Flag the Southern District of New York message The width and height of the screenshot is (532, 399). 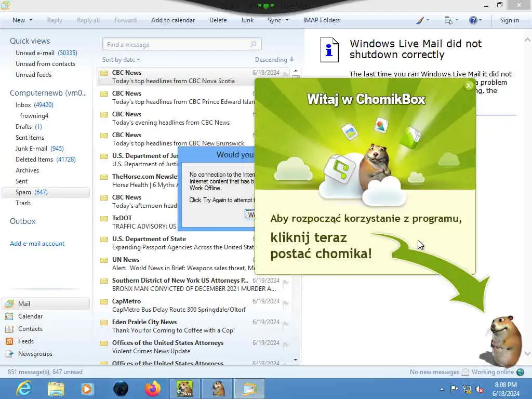pos(286,282)
